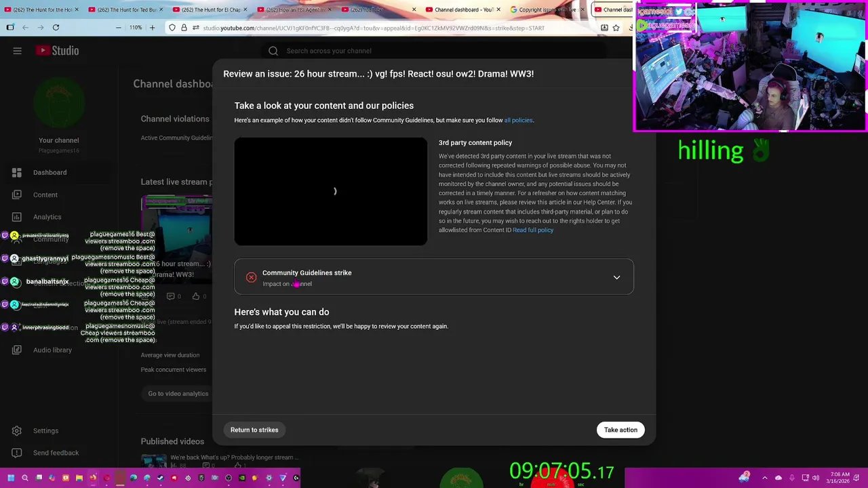Click 'Peak concurrent viewers' text
This screenshot has height=488, width=868.
[x=174, y=370]
